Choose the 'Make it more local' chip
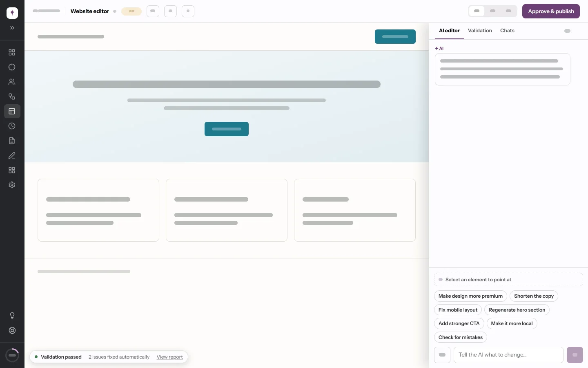The width and height of the screenshot is (588, 368). (x=512, y=323)
